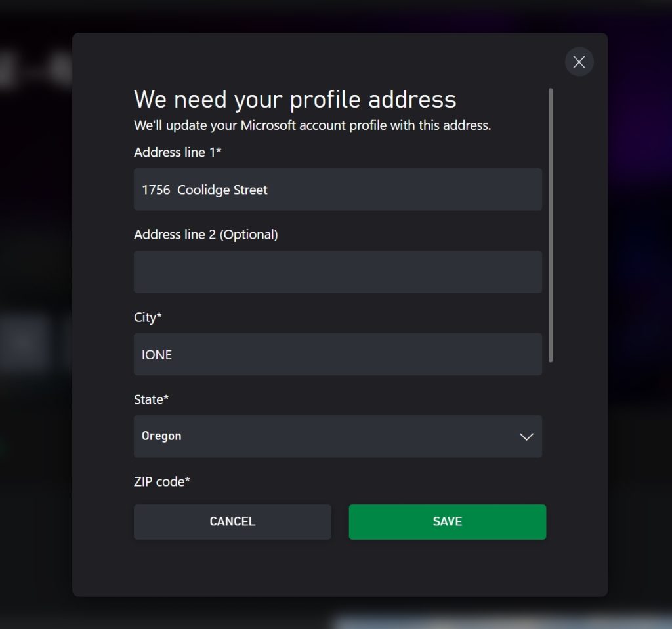Close the profile address dialog
The width and height of the screenshot is (672, 629).
click(x=579, y=62)
